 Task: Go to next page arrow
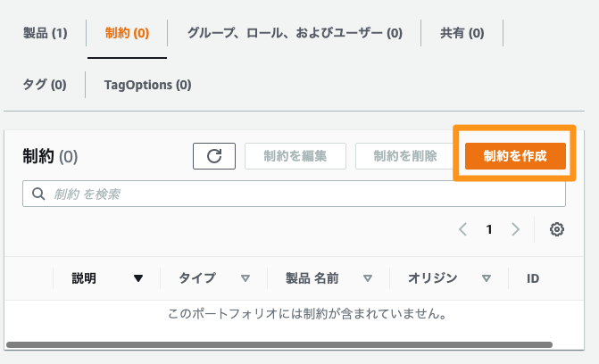515,229
